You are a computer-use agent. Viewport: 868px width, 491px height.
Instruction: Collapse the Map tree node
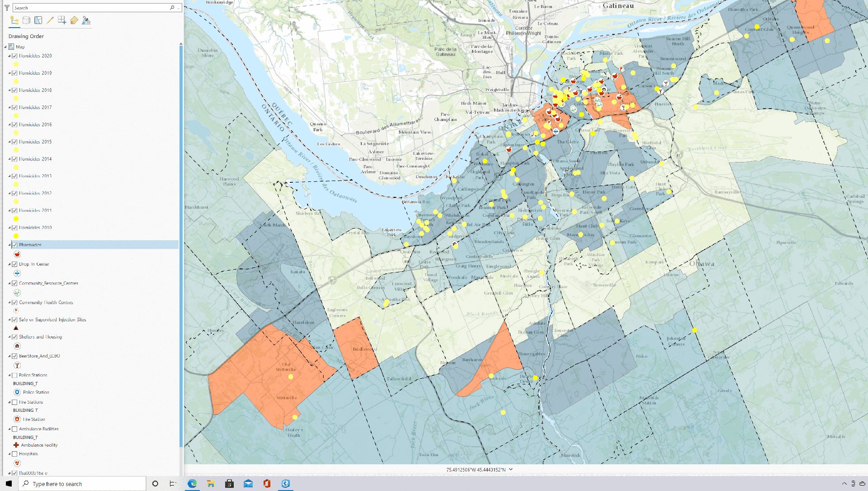5,47
